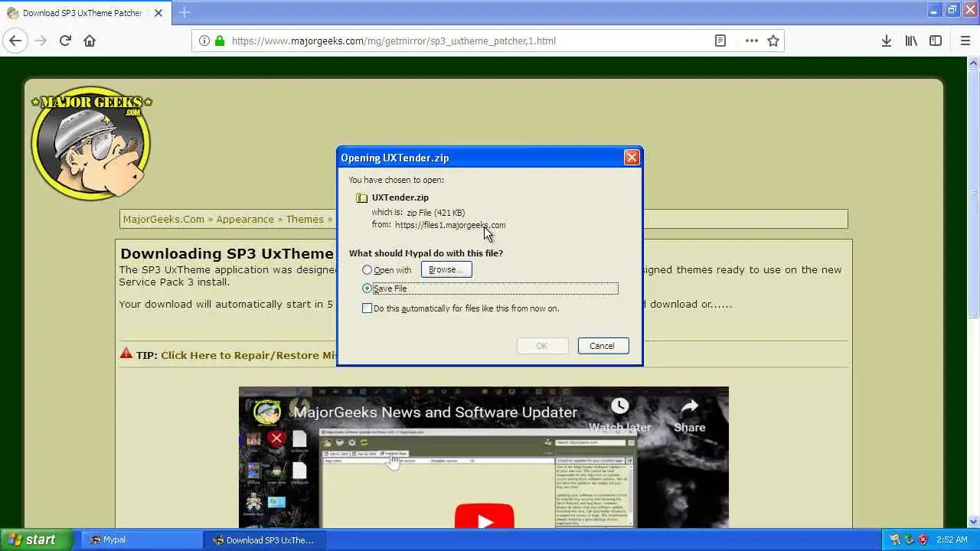
Task: Click the taskbar clock 2:52 AM
Action: click(952, 540)
